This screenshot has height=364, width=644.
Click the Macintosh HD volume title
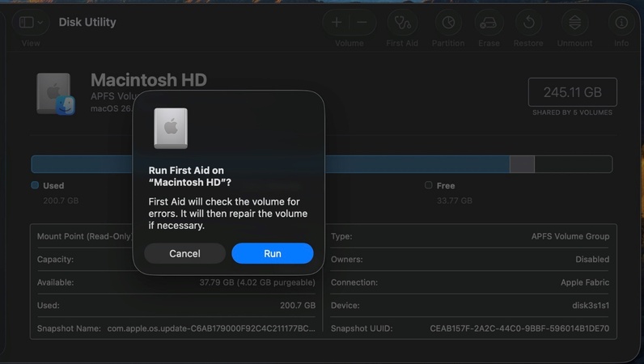pyautogui.click(x=149, y=80)
